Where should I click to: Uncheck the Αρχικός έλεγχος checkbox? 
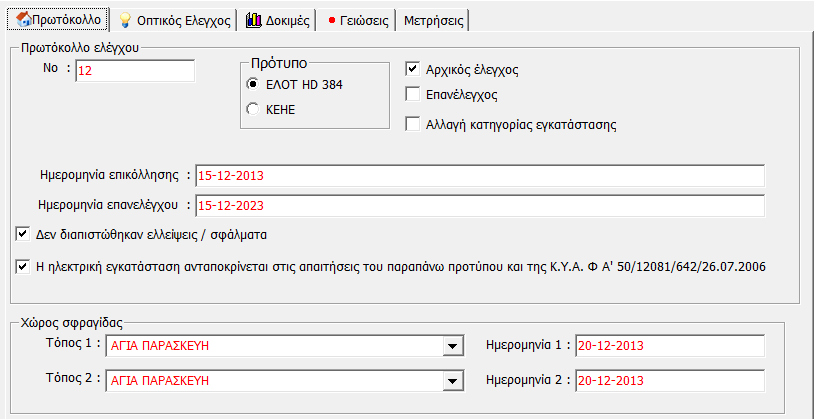point(412,70)
